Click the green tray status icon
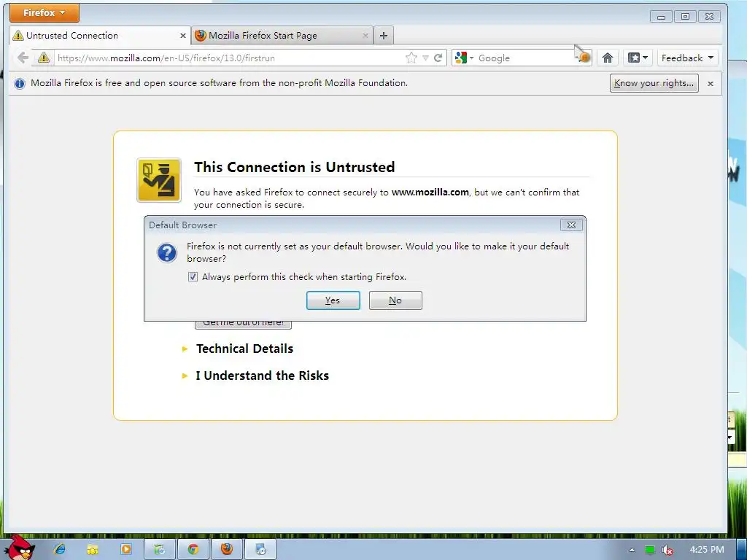 [x=650, y=550]
